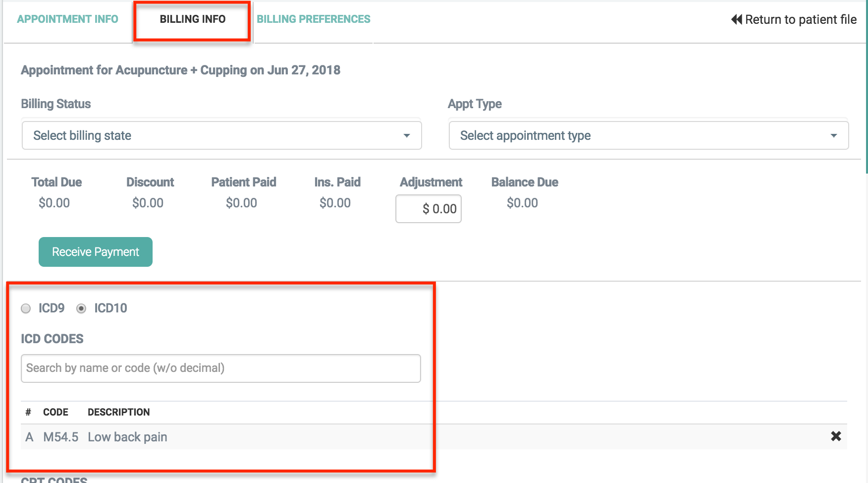Screen dimensions: 868x483
Task: Click the Billing Status dropdown caret arrow
Action: click(406, 136)
